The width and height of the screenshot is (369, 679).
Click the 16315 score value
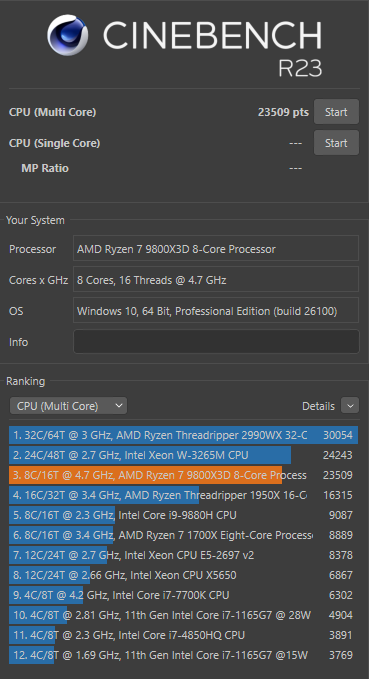click(338, 495)
